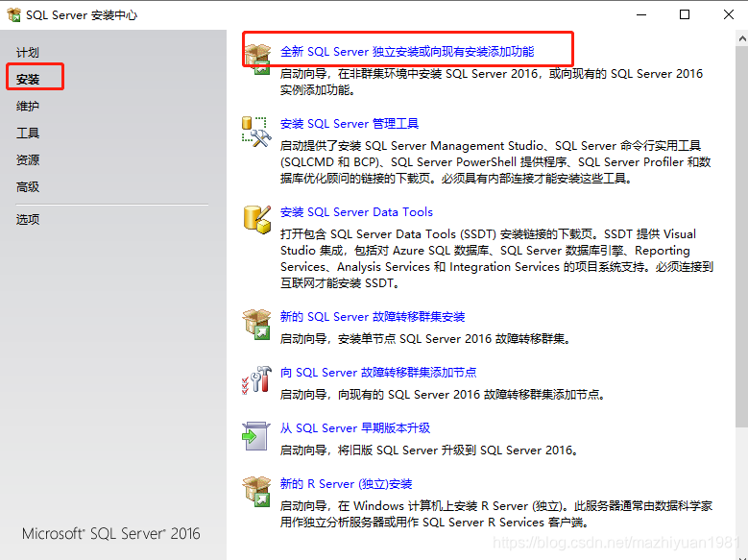Click the SQL Server title bar icon
This screenshot has width=748, height=560.
pyautogui.click(x=13, y=14)
